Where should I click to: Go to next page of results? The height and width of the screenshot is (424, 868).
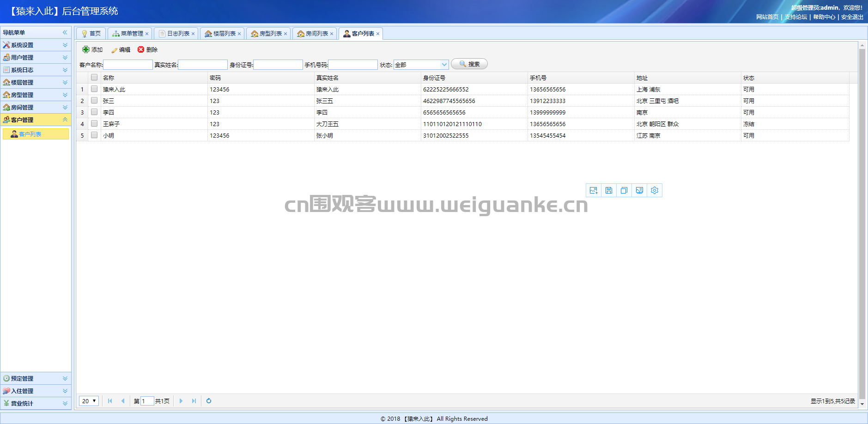coord(181,401)
